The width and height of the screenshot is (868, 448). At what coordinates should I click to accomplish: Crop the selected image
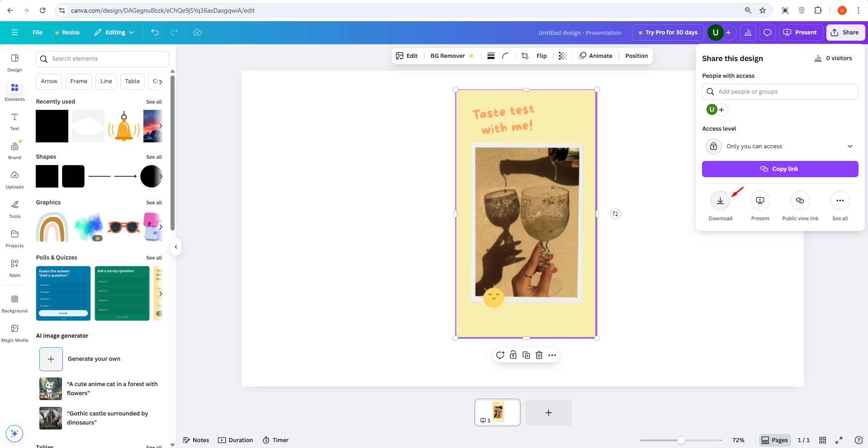[x=524, y=56]
